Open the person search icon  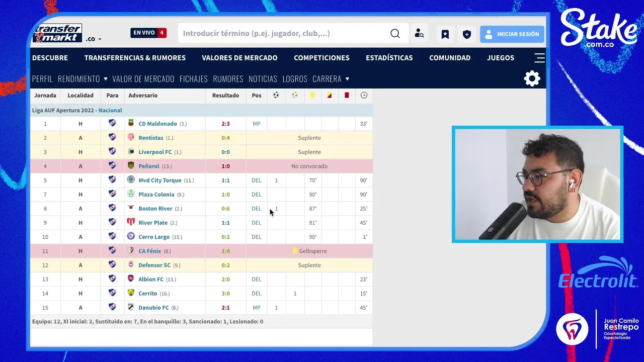click(419, 34)
